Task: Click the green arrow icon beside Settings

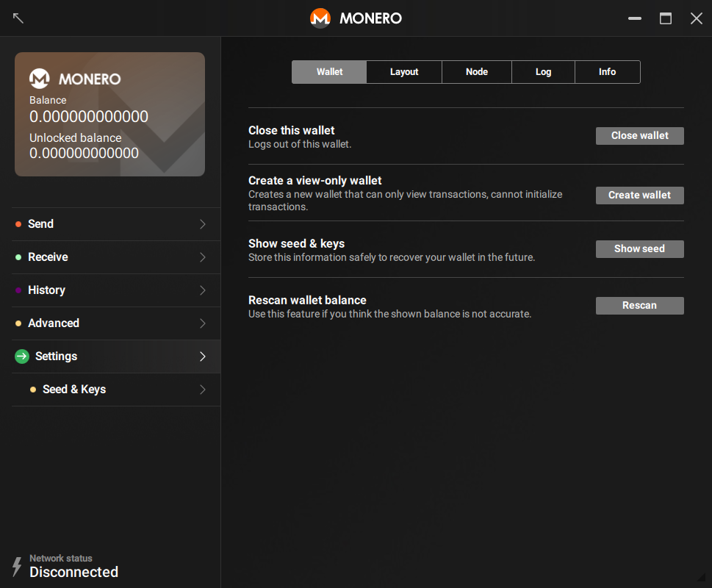Action: click(22, 356)
